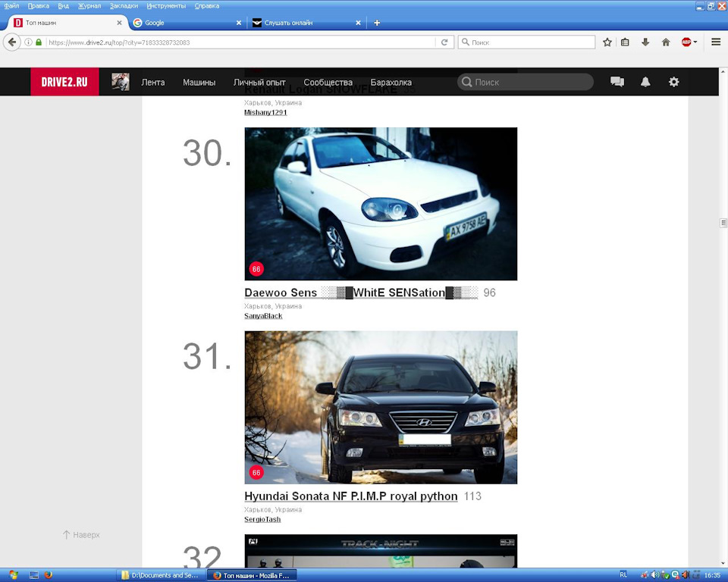728x582 pixels.
Task: Open the bookmarks list icon
Action: (x=625, y=42)
